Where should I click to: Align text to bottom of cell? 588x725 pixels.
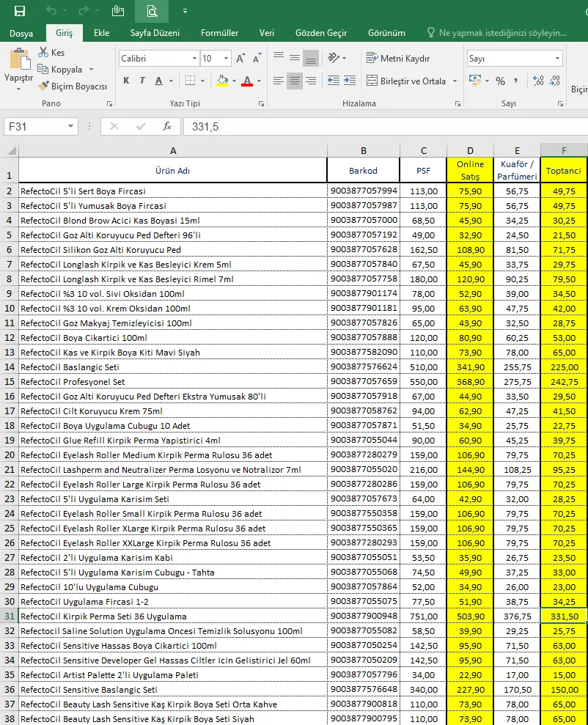point(311,58)
